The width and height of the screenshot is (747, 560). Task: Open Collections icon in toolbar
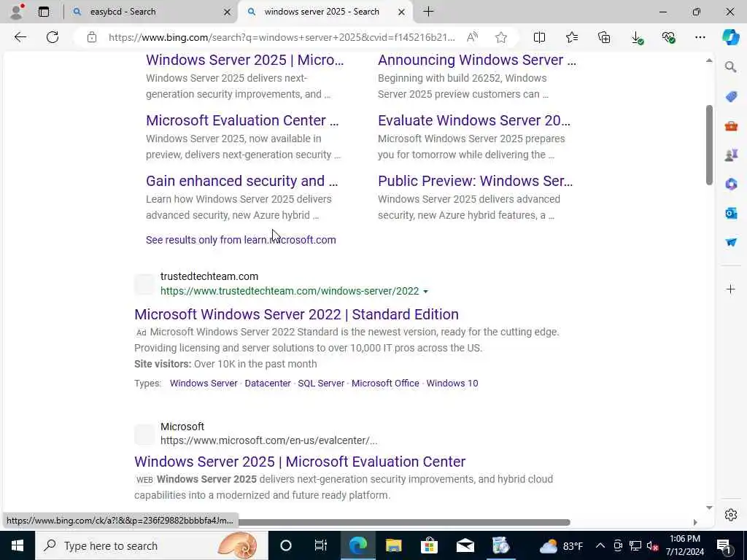604,37
